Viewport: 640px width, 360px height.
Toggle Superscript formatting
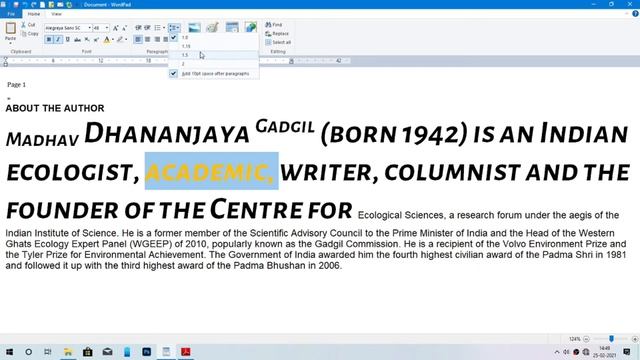[x=96, y=39]
